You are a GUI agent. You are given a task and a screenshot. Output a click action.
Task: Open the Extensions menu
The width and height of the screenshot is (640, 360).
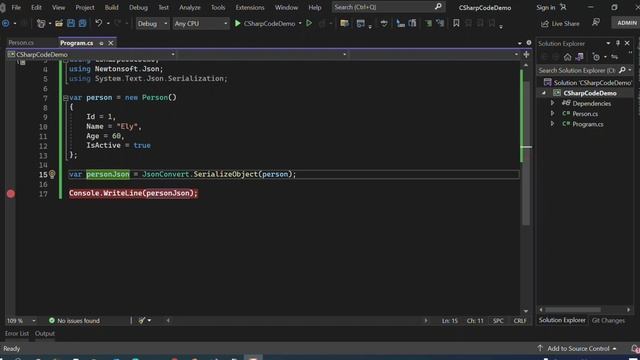click(250, 7)
